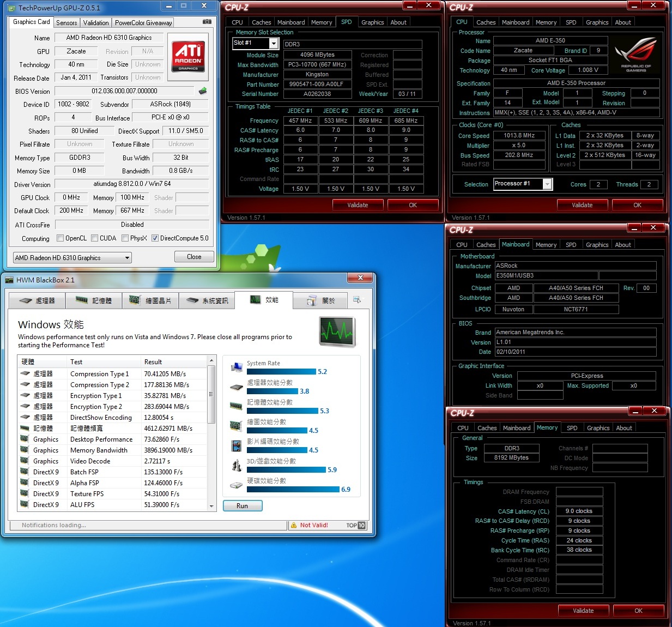
Task: Click OK in CPU-Z Memory window
Action: (x=638, y=611)
